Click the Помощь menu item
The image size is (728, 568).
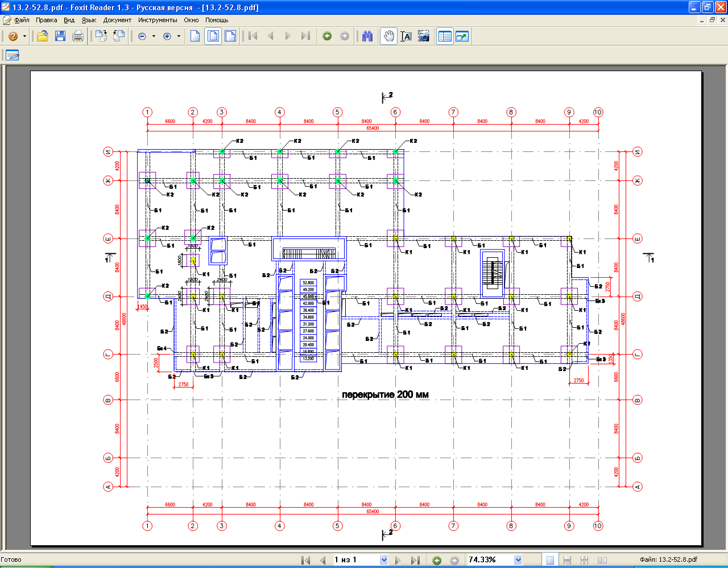[x=217, y=20]
